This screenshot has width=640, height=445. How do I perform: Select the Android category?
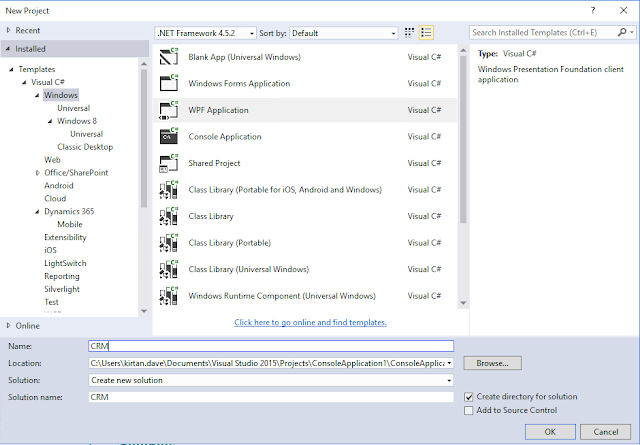(x=59, y=185)
